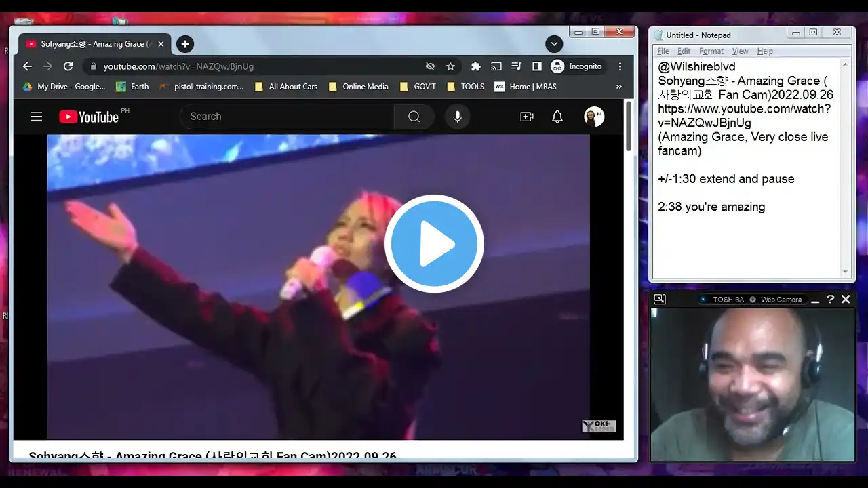This screenshot has width=868, height=488.
Task: Open Notepad File menu
Action: [x=663, y=51]
